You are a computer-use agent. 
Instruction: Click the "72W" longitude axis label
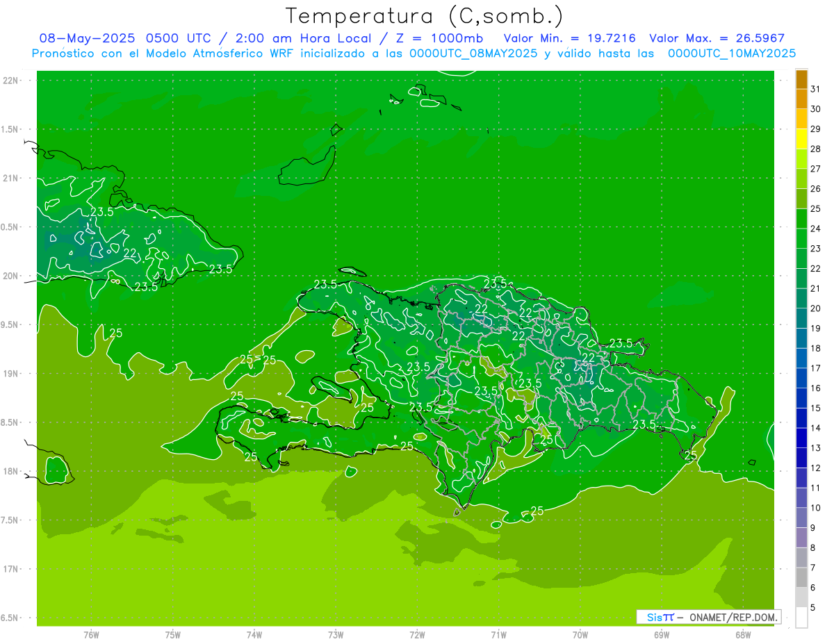coord(417,635)
